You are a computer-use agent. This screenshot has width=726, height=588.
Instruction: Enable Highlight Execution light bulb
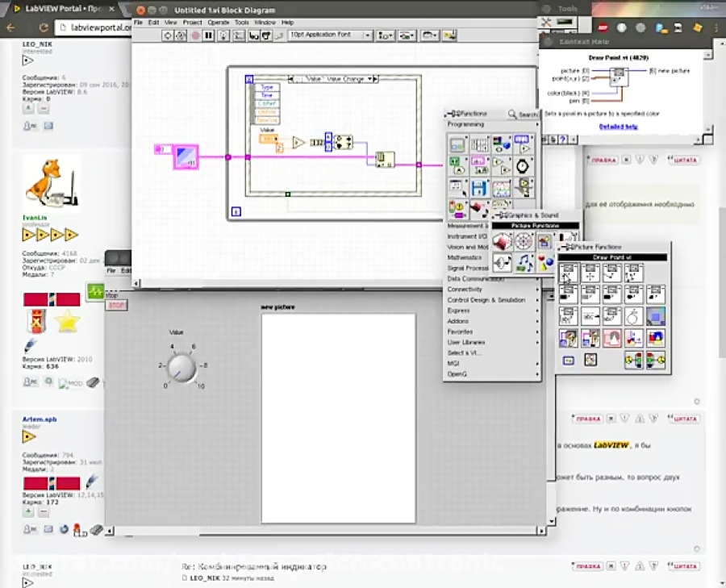(224, 35)
